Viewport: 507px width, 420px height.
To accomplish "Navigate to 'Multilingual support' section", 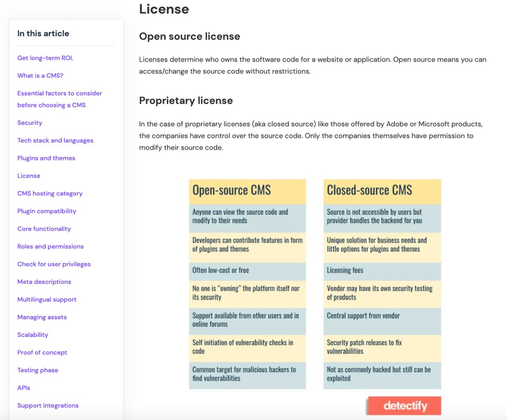I will coord(47,300).
